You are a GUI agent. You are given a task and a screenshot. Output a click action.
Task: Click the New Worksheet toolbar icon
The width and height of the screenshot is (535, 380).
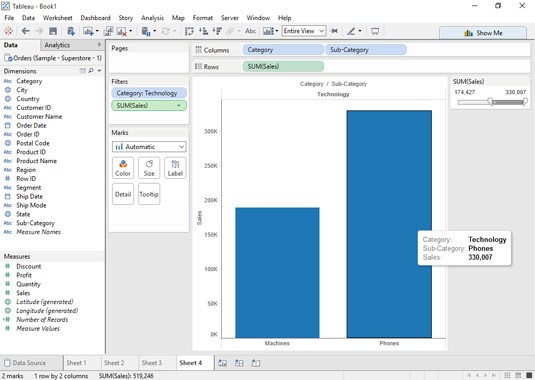click(x=88, y=31)
